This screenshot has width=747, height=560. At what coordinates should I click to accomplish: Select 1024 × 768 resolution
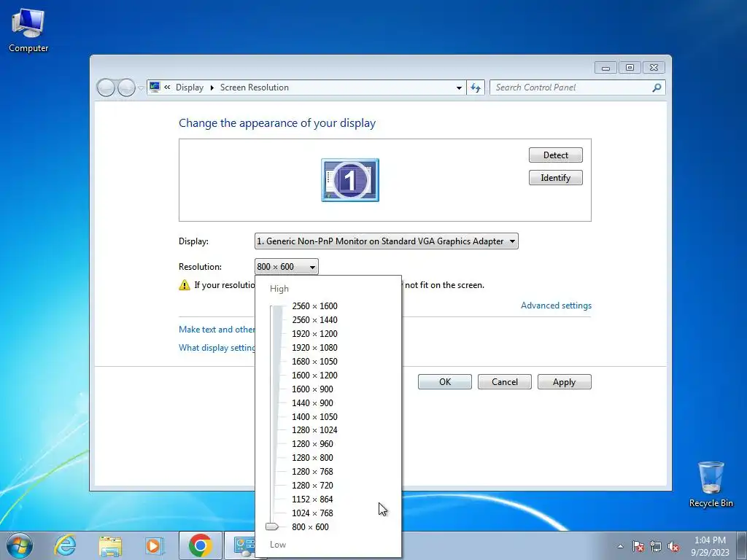click(x=312, y=513)
